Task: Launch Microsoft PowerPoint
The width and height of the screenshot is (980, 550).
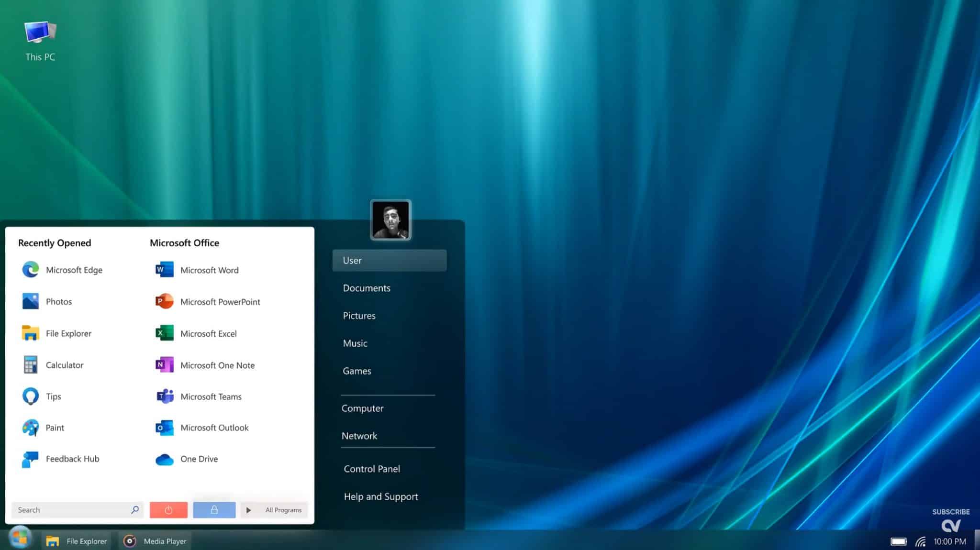Action: pyautogui.click(x=220, y=301)
